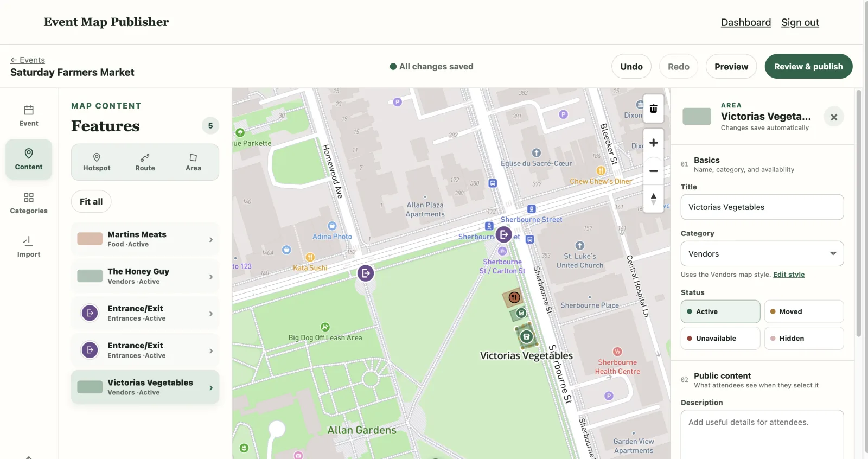
Task: Go back to Events list
Action: [x=28, y=60]
